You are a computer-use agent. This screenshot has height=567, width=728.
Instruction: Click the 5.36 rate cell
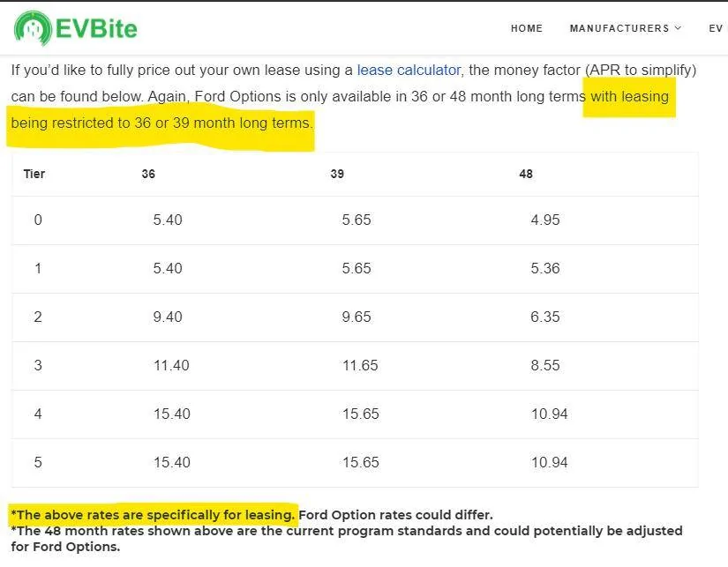(545, 268)
